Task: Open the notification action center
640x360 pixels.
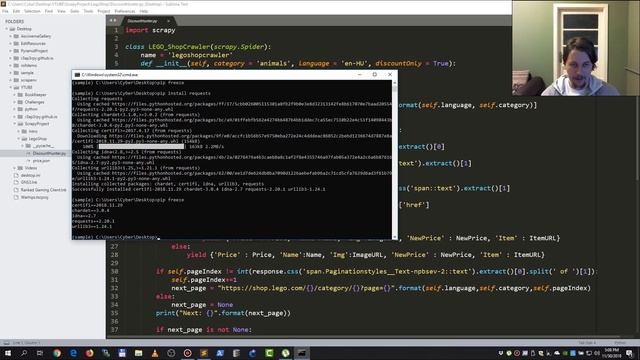Action: click(630, 353)
